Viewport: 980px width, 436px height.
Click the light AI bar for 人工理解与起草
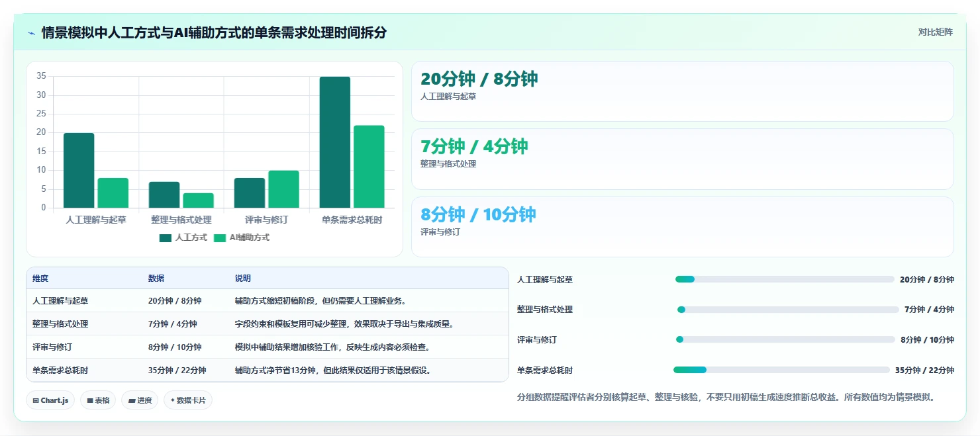113,193
